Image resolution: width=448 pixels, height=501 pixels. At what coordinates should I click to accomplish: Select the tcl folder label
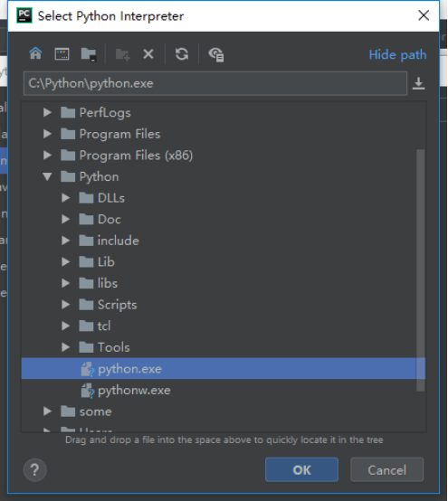coord(104,326)
